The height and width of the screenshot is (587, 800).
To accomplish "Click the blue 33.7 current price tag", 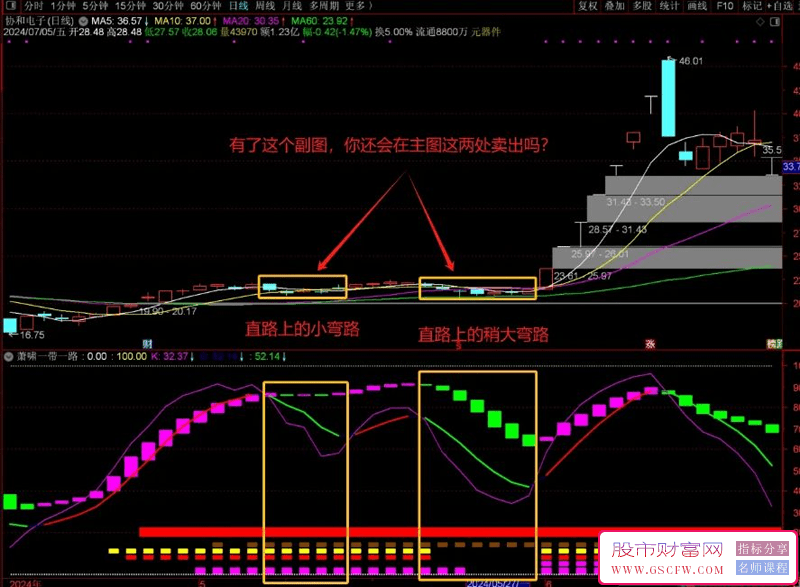I will coord(791,166).
